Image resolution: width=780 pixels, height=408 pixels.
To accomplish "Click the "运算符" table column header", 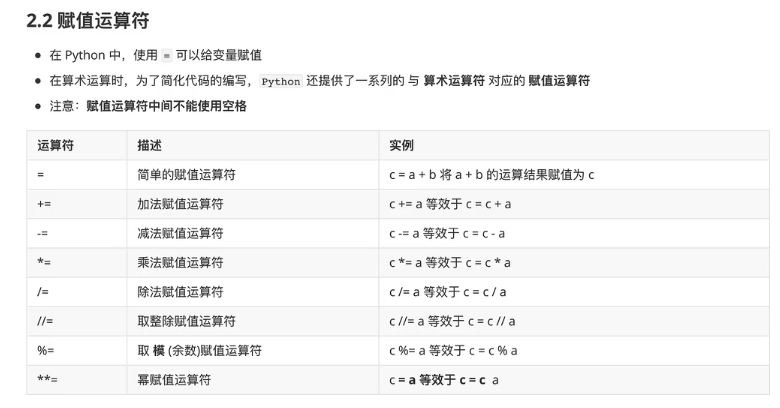I will (55, 145).
